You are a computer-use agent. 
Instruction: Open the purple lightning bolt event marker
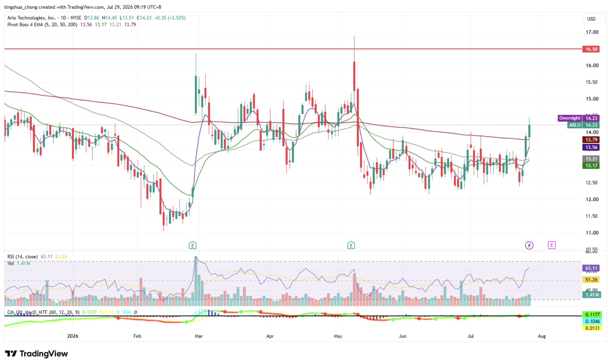coord(529,245)
